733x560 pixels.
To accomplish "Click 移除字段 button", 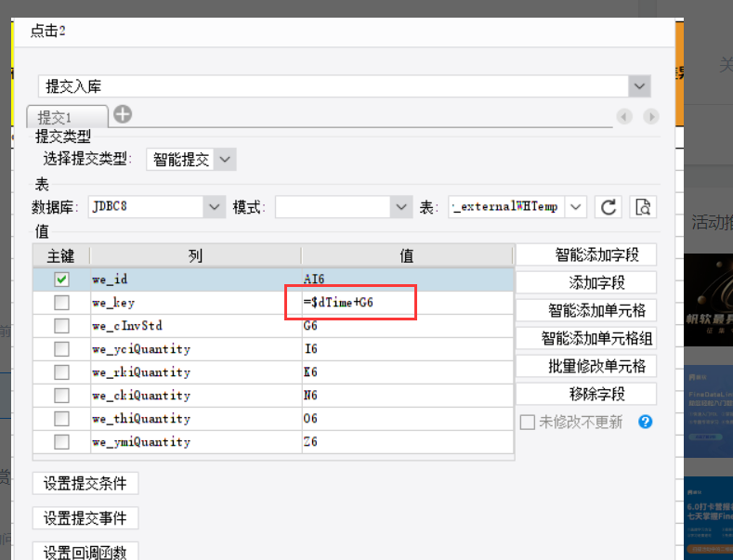I will [586, 394].
